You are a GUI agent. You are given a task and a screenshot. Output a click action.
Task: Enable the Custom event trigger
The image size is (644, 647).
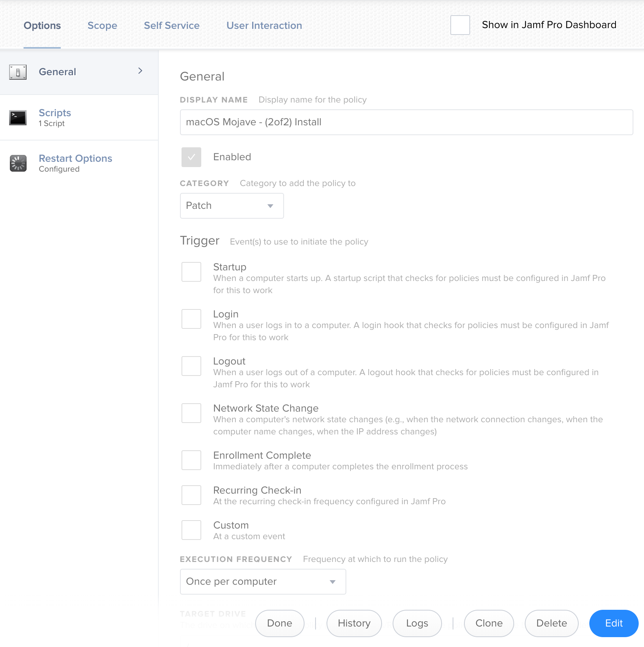[191, 530]
